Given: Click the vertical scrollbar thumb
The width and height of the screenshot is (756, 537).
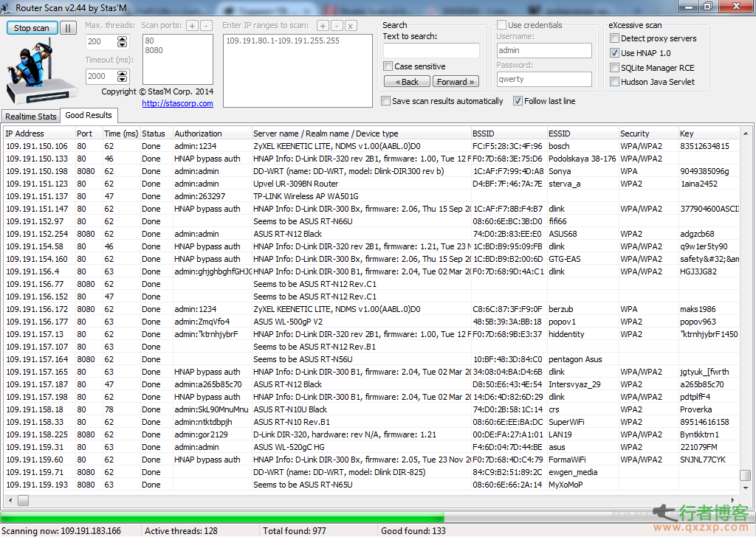Looking at the screenshot, I should point(746,474).
